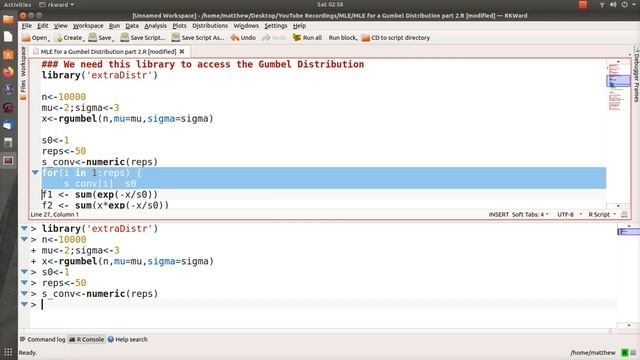Viewport: 640px width, 360px height.
Task: Click the /home/matthew working directory label
Action: (x=593, y=353)
